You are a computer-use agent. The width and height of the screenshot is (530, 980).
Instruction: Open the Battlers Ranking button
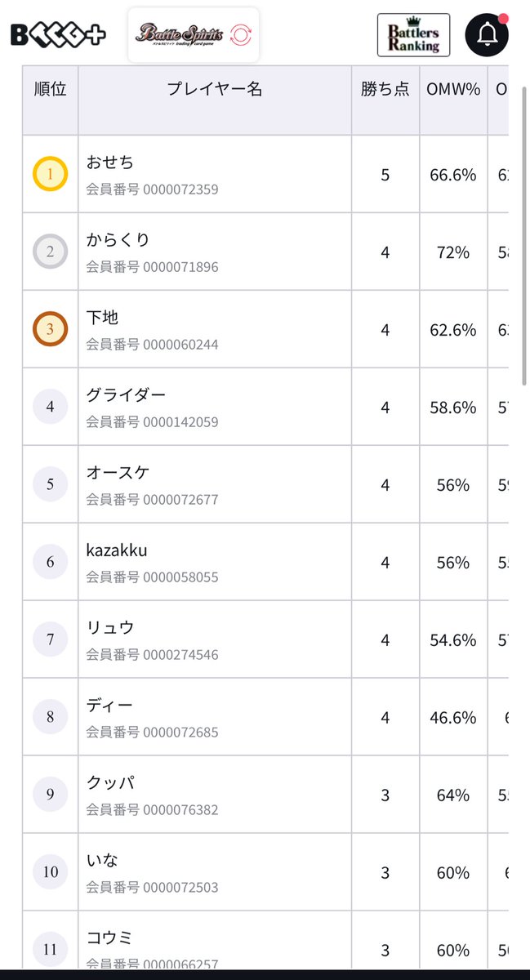pyautogui.click(x=413, y=34)
